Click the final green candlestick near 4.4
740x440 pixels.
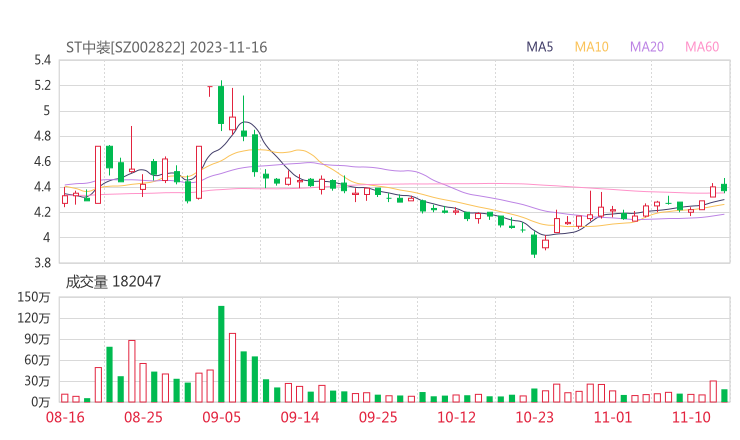click(724, 187)
